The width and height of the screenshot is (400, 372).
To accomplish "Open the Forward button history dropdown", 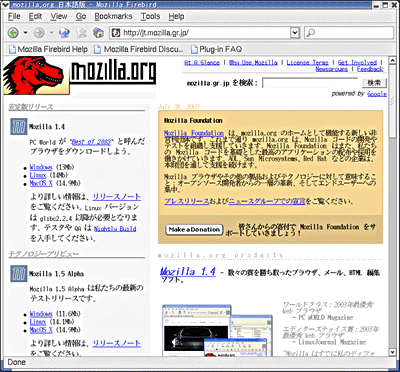I will click(51, 33).
